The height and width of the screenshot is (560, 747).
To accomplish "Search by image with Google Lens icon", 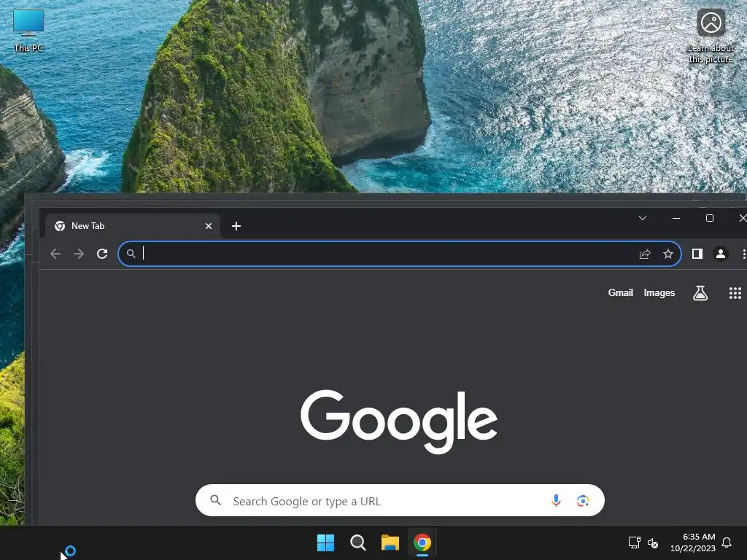I will pyautogui.click(x=583, y=500).
